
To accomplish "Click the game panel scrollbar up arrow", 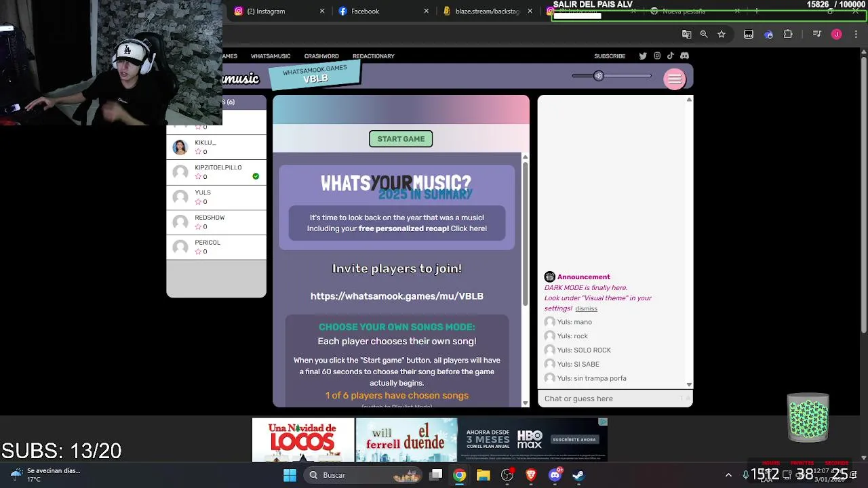I will [525, 157].
